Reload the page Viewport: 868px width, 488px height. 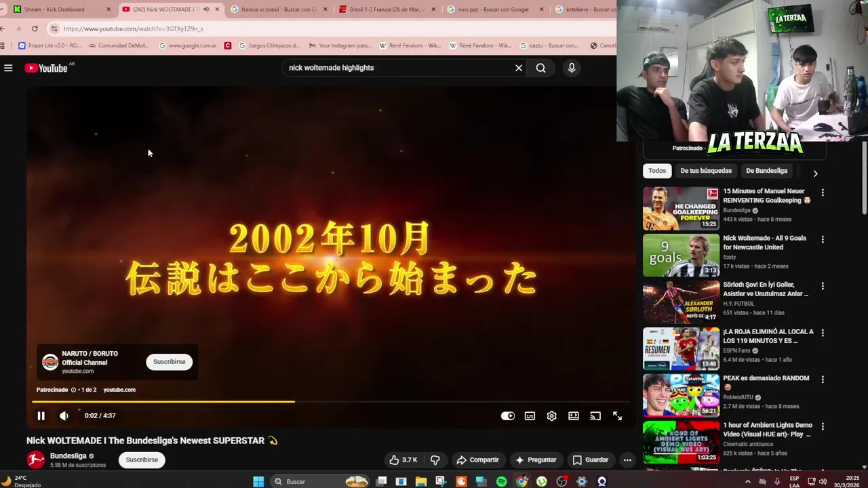(x=35, y=28)
